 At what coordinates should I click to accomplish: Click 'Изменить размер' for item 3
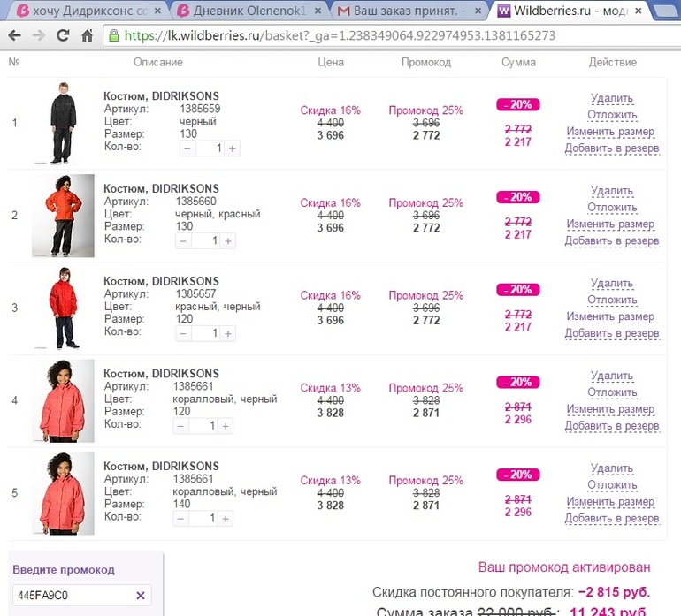(610, 316)
